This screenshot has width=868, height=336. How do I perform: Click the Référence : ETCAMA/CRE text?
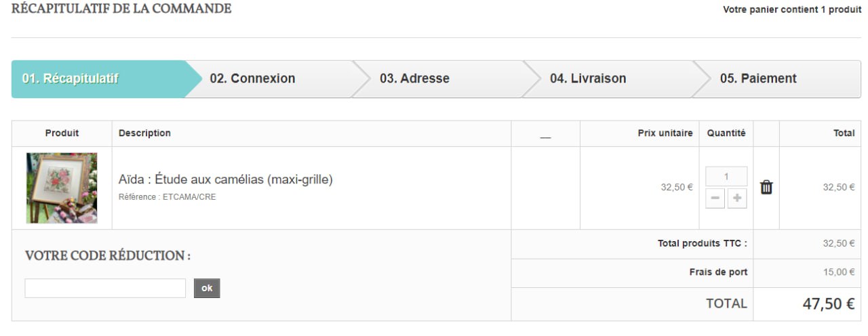pos(167,197)
